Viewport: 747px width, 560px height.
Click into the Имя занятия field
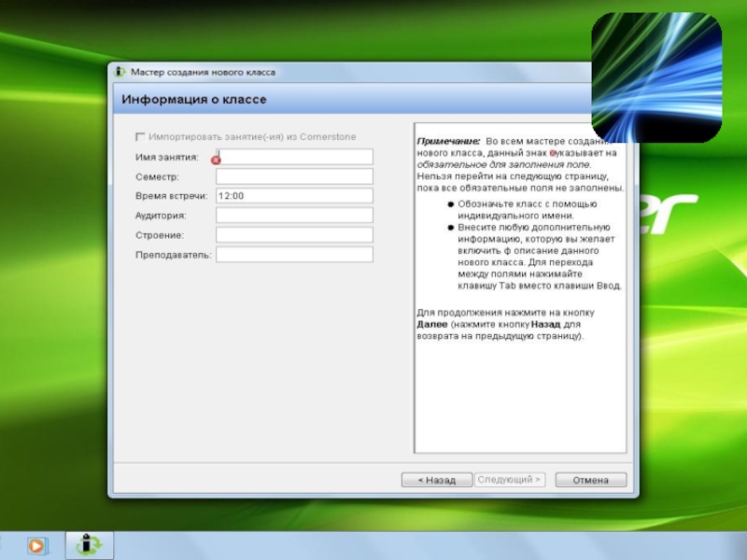pyautogui.click(x=295, y=157)
